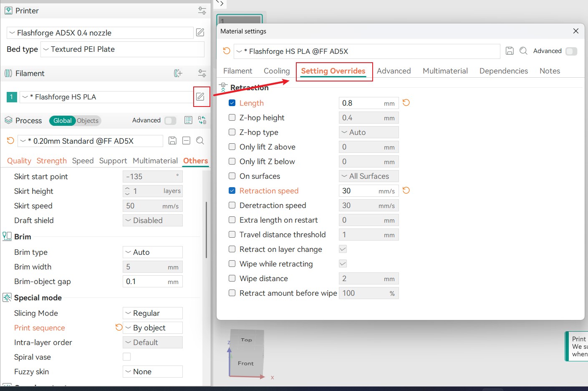The image size is (588, 391).
Task: Open the compare presets icon in Process
Action: [202, 120]
